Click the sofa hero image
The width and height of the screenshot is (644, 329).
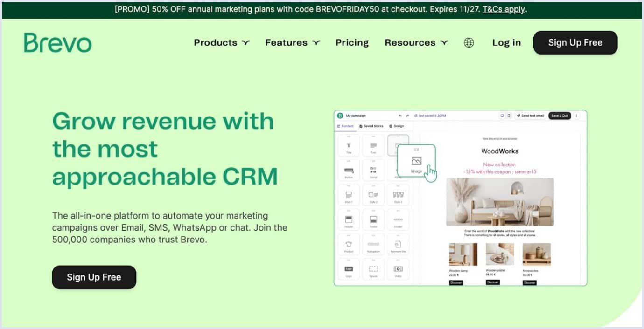pos(500,202)
